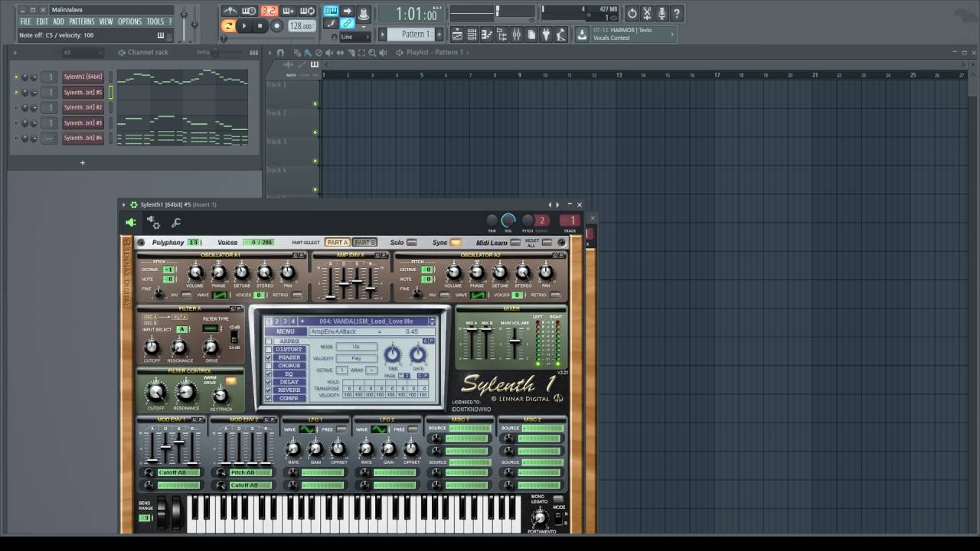Select the Playlist mute tool
This screenshot has width=980, height=551.
pyautogui.click(x=329, y=53)
